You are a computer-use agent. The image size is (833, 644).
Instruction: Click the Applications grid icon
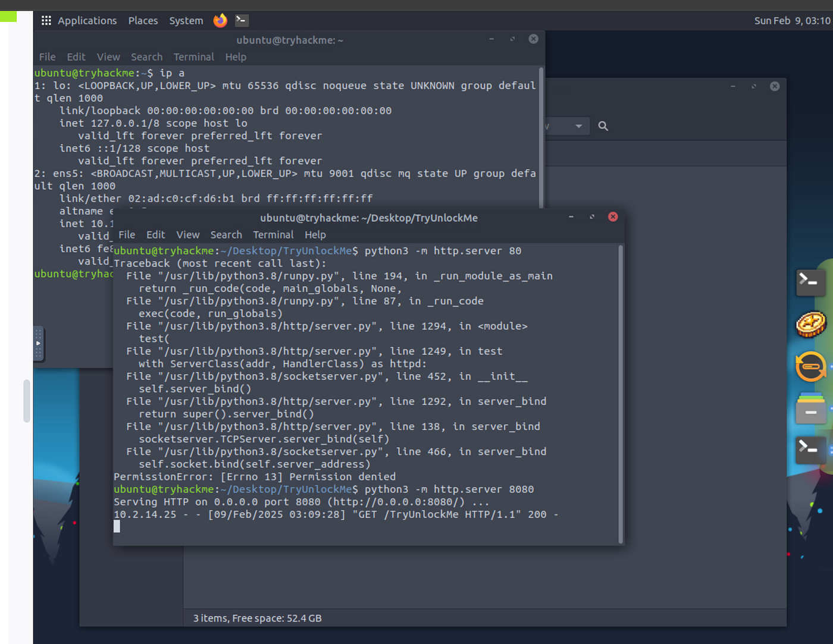click(x=46, y=21)
